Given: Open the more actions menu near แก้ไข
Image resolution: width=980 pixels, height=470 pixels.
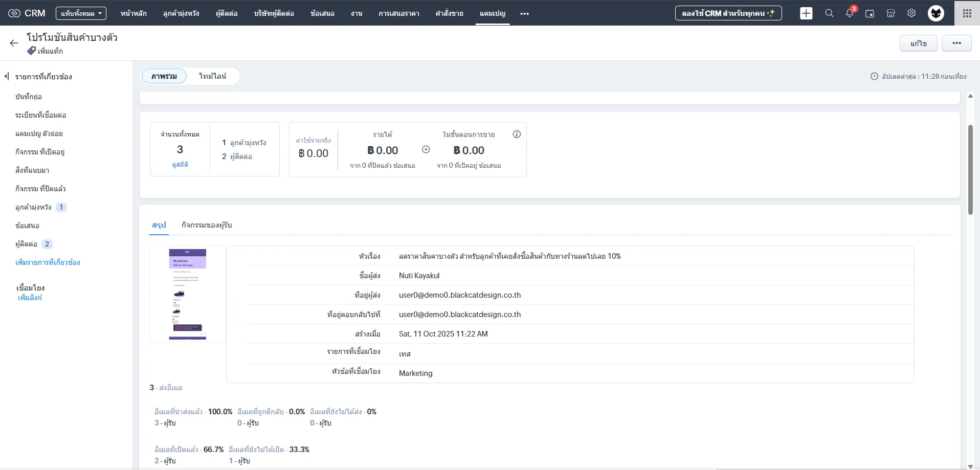Looking at the screenshot, I should point(956,43).
